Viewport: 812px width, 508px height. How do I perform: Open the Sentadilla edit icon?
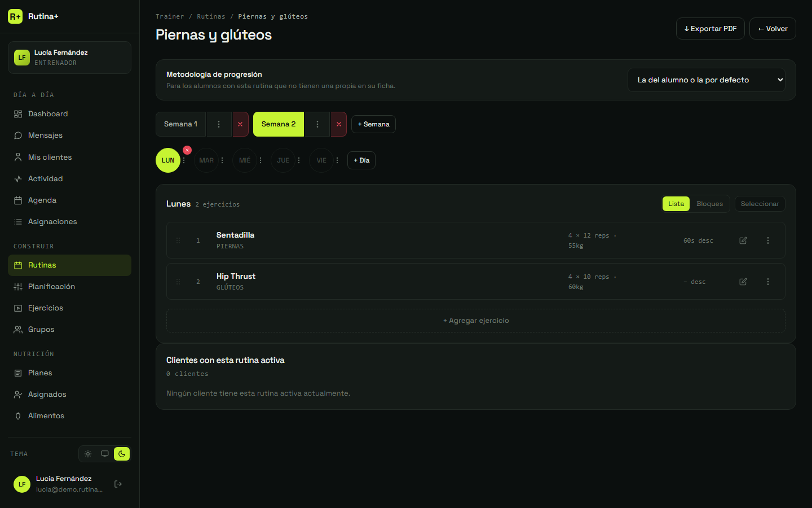click(x=743, y=240)
